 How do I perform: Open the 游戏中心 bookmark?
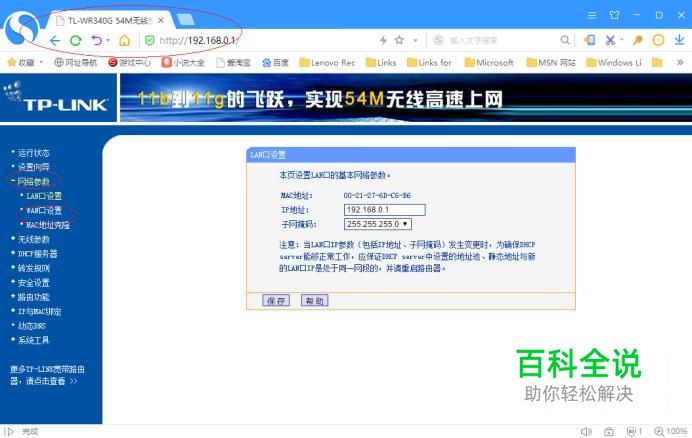click(x=130, y=63)
